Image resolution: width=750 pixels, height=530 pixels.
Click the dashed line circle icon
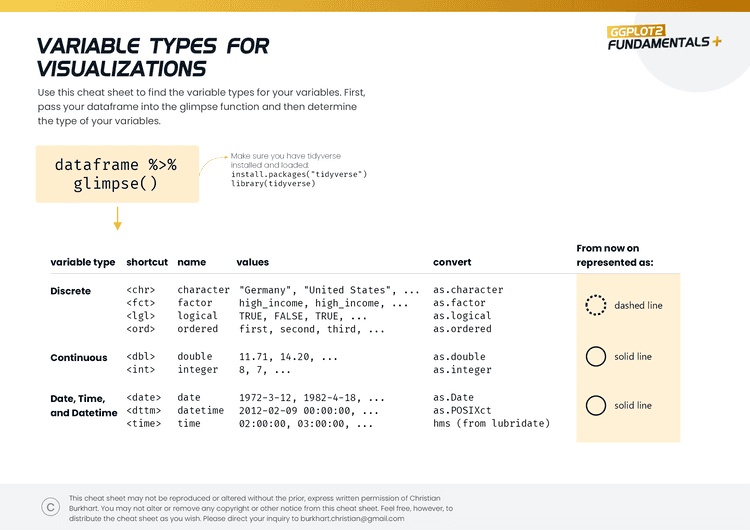pos(595,306)
